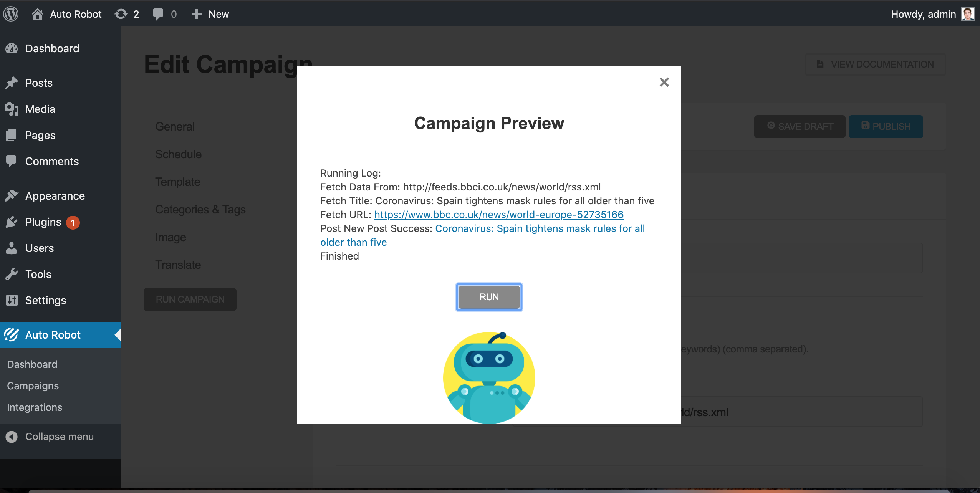
Task: Open Users in the sidebar
Action: [x=40, y=248]
